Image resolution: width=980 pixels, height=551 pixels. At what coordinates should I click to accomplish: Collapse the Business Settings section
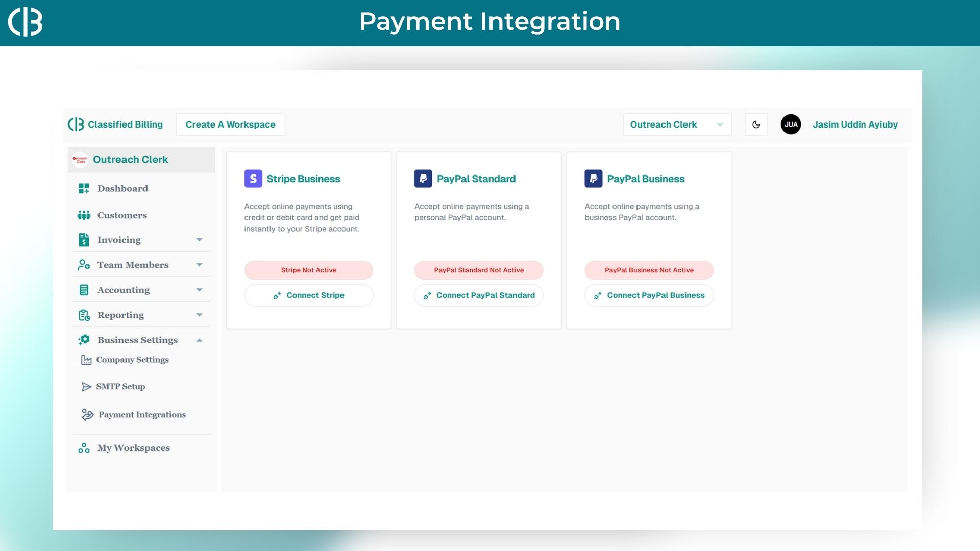coord(199,340)
